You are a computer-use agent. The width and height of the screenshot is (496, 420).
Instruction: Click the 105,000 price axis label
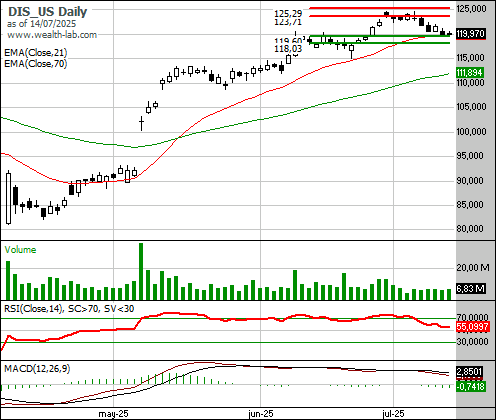pyautogui.click(x=471, y=107)
